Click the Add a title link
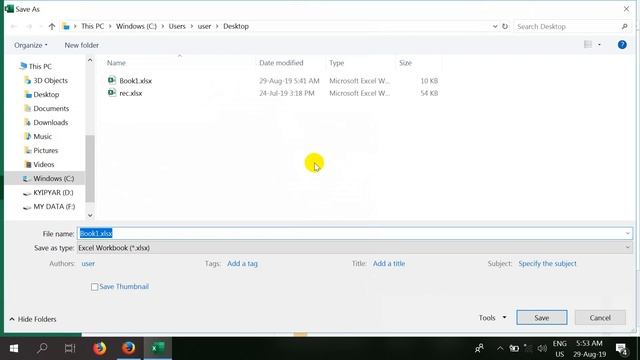Viewport: 640px width, 360px height. [389, 264]
